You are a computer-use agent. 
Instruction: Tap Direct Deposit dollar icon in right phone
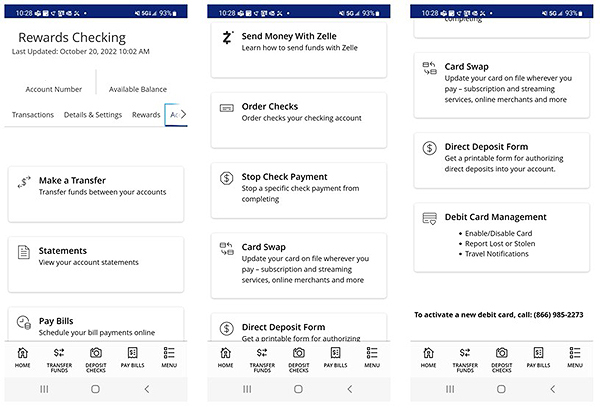429,148
